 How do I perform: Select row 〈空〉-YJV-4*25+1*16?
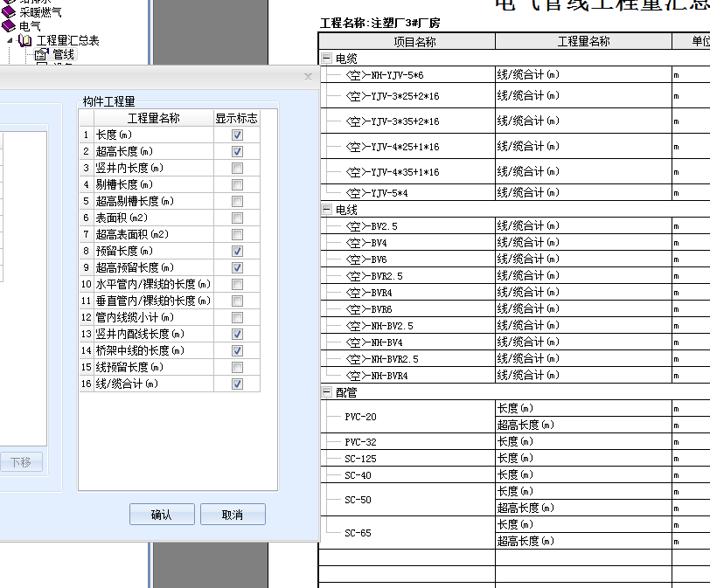pyautogui.click(x=392, y=147)
